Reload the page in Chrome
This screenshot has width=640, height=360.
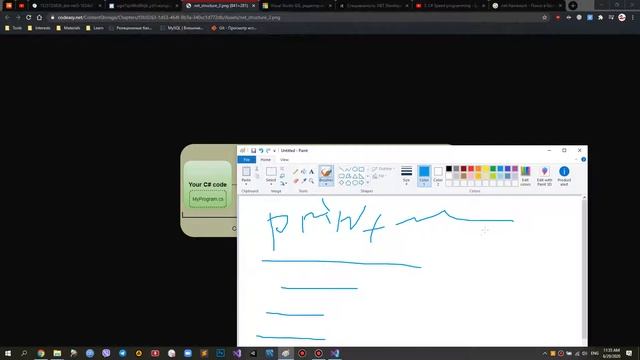tap(29, 18)
